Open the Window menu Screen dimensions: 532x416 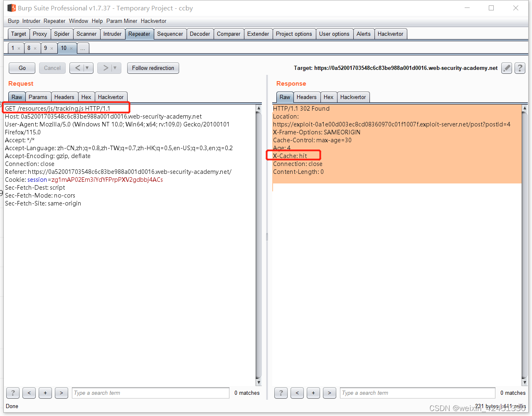pyautogui.click(x=79, y=21)
